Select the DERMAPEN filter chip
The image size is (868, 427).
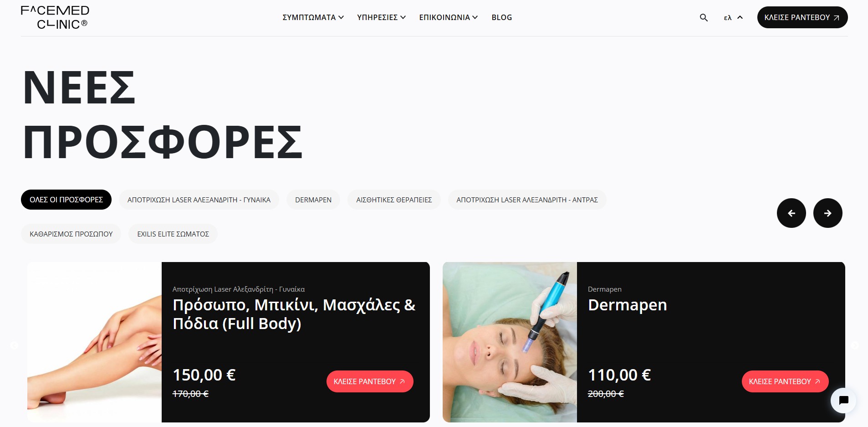[313, 200]
